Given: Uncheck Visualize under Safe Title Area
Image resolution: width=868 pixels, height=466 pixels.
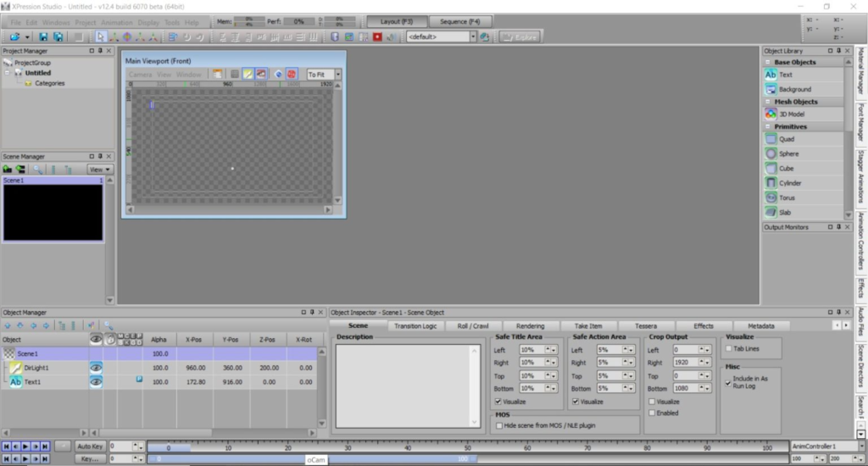Looking at the screenshot, I should point(498,402).
